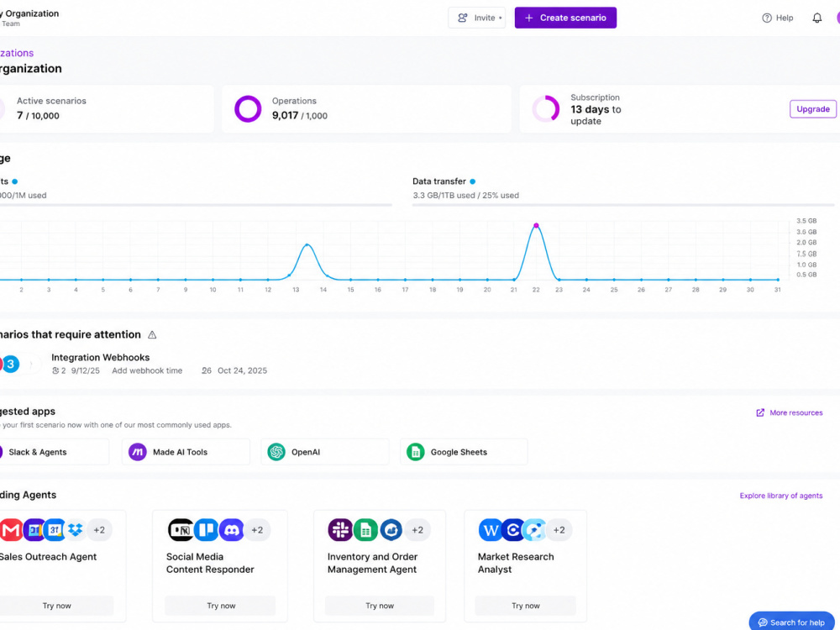Click the Google Sheets green icon
Viewport: 840px width, 630px height.
pos(415,452)
